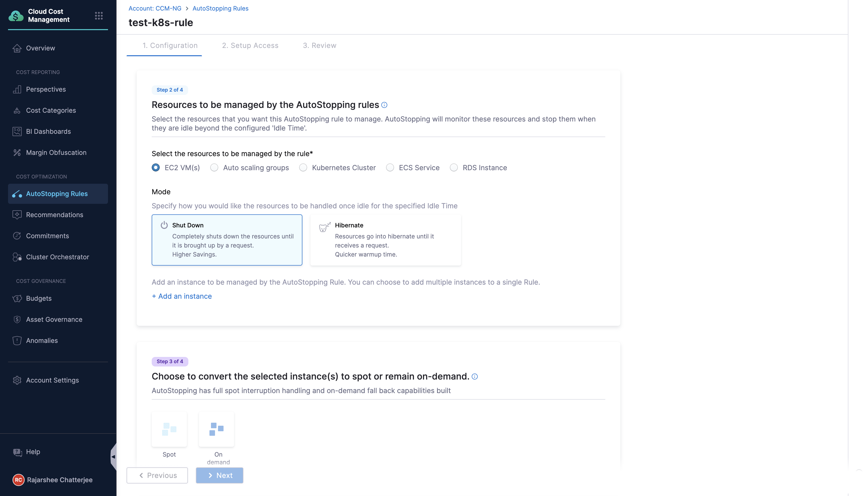
Task: Select the RDS Instance radio button
Action: click(x=454, y=168)
